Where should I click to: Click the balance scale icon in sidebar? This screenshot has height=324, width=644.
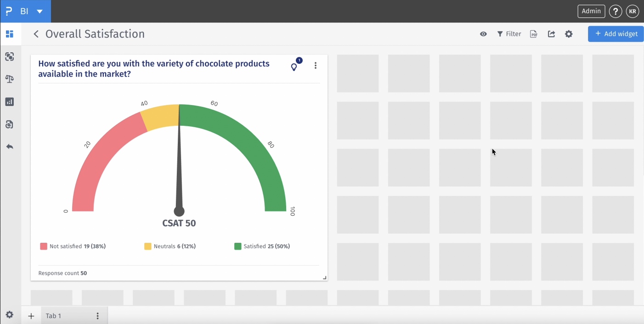pos(10,79)
